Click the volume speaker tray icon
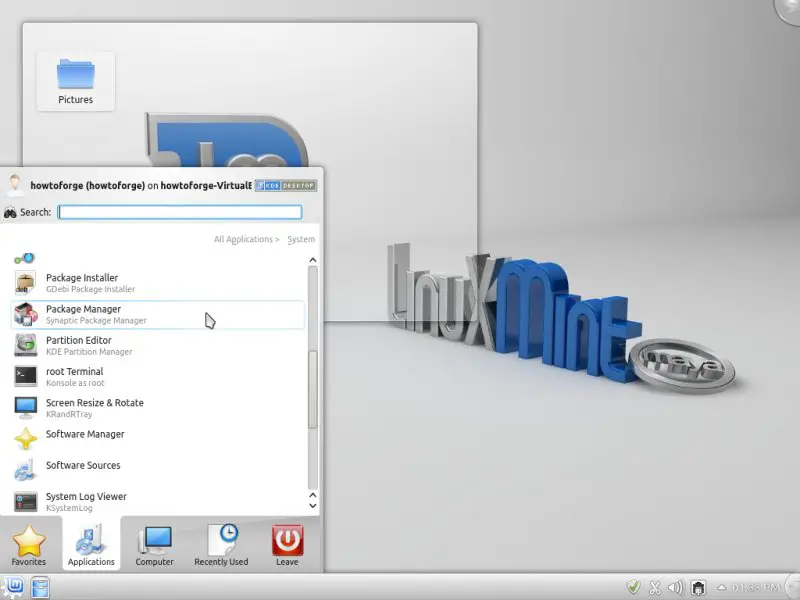Screen dimensions: 800x600 pos(676,587)
